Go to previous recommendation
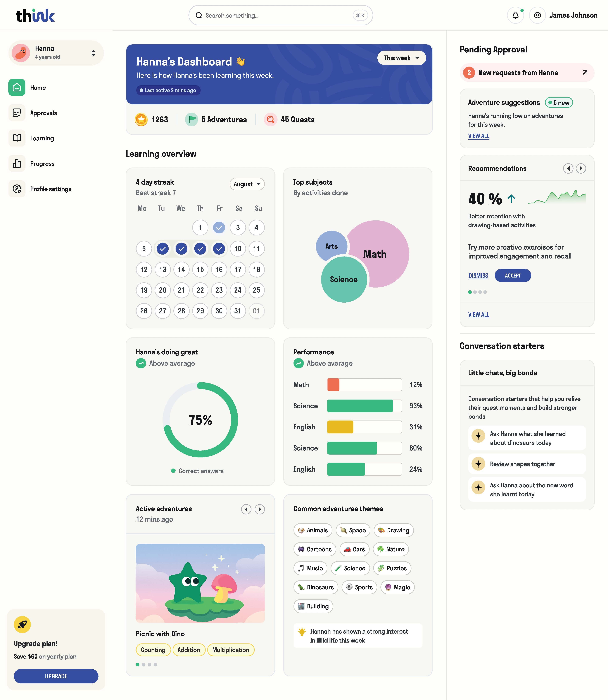This screenshot has width=608, height=700. click(568, 168)
